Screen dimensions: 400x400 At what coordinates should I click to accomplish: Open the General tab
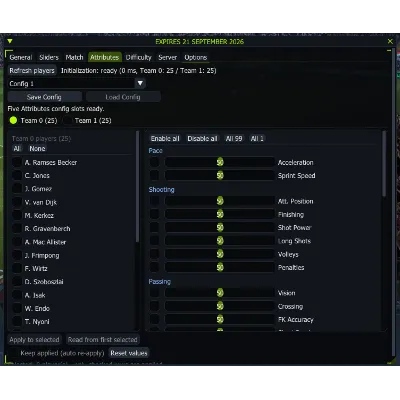point(21,57)
